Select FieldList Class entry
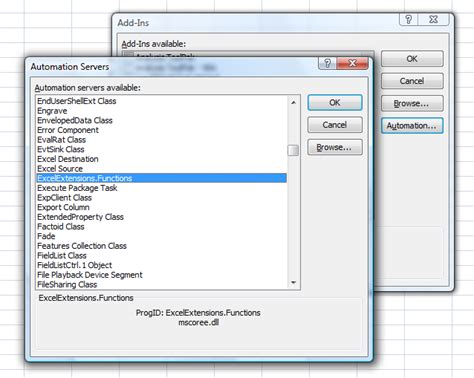 161,256
